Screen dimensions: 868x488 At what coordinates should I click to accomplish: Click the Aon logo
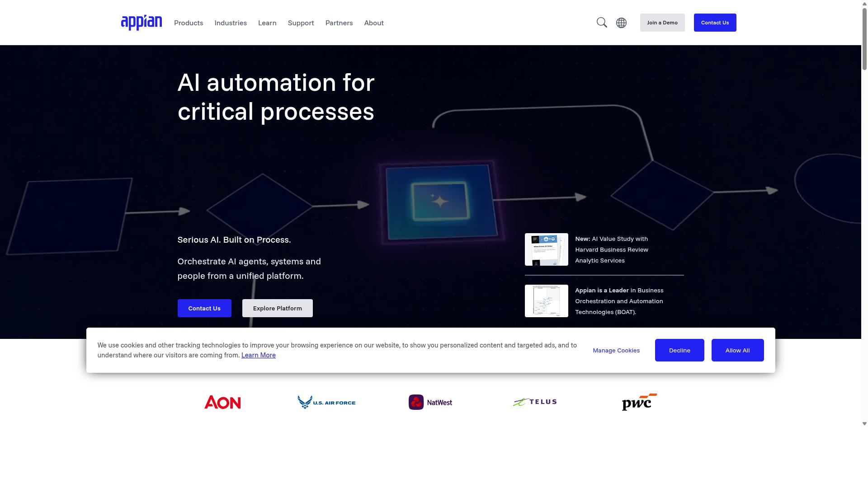(x=222, y=402)
